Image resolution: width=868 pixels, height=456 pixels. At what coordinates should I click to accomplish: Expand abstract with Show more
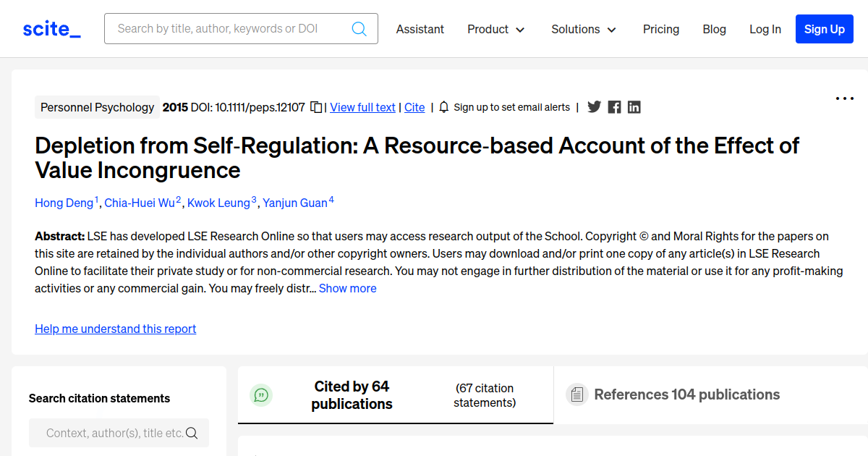coord(347,288)
